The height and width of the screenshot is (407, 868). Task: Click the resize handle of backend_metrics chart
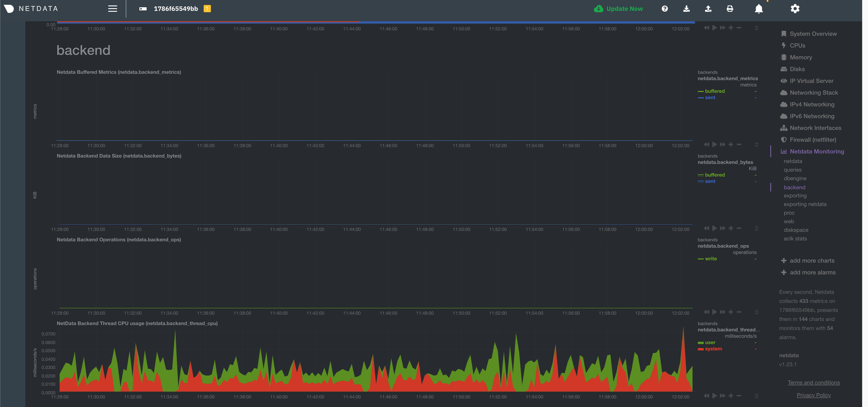[756, 145]
